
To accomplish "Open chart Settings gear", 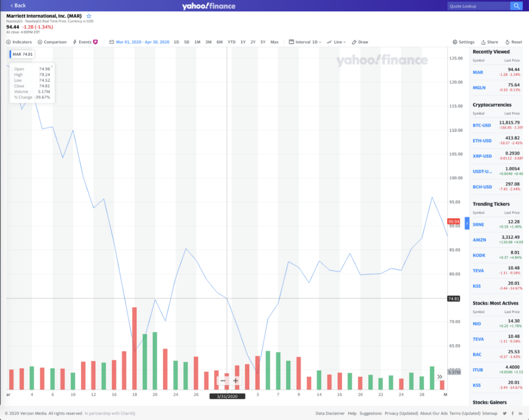I will tap(463, 42).
